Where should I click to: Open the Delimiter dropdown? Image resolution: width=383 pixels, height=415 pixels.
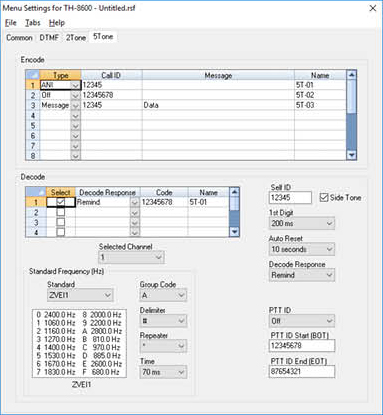163,321
